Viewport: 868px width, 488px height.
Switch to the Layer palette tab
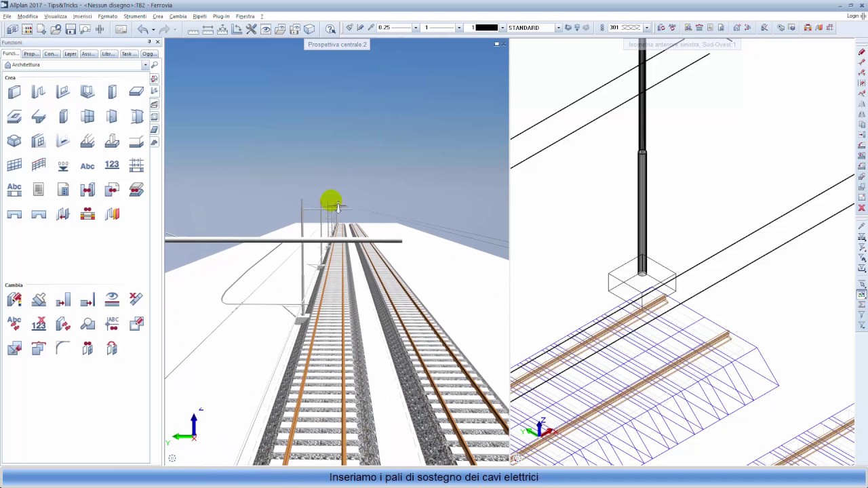click(71, 54)
